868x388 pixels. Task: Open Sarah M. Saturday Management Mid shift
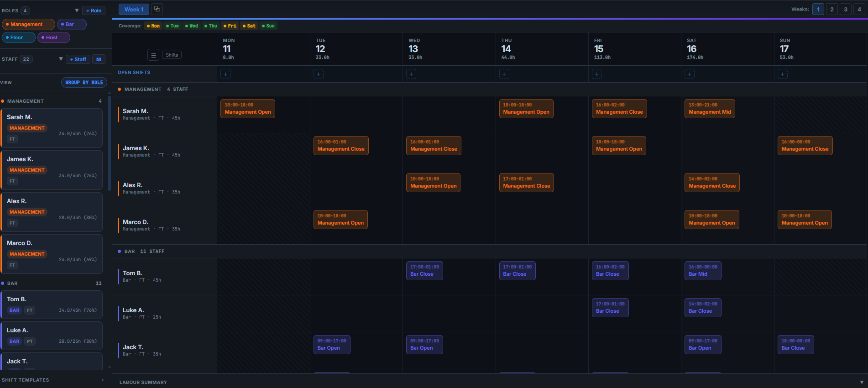pos(710,109)
